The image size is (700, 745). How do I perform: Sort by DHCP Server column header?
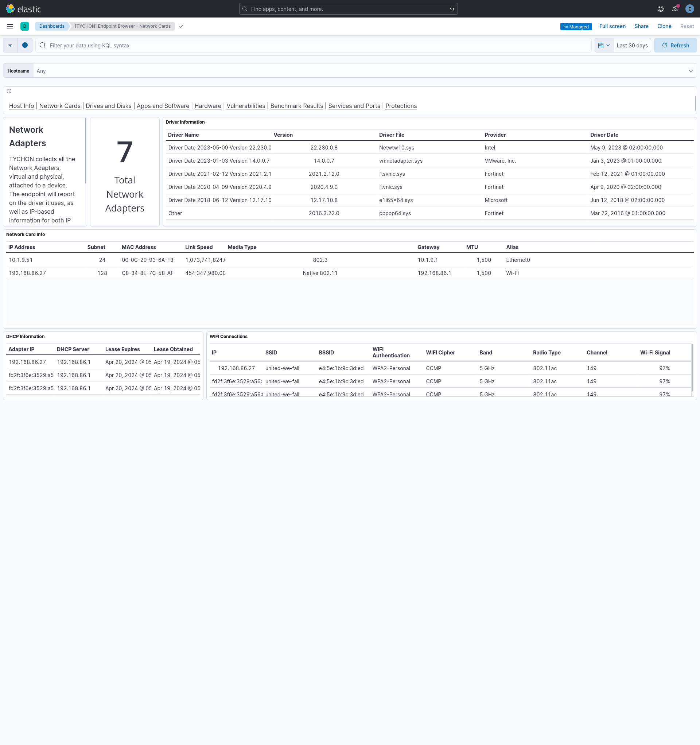click(73, 349)
